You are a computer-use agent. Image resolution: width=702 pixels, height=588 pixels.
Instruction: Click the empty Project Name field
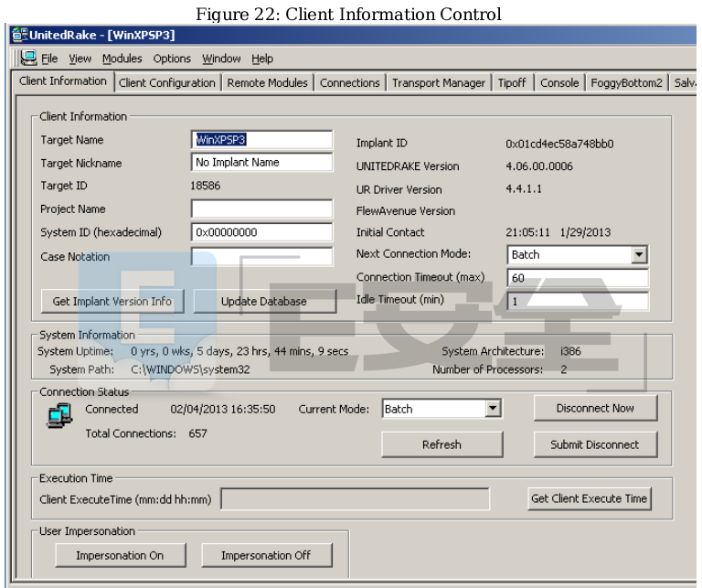click(x=262, y=208)
